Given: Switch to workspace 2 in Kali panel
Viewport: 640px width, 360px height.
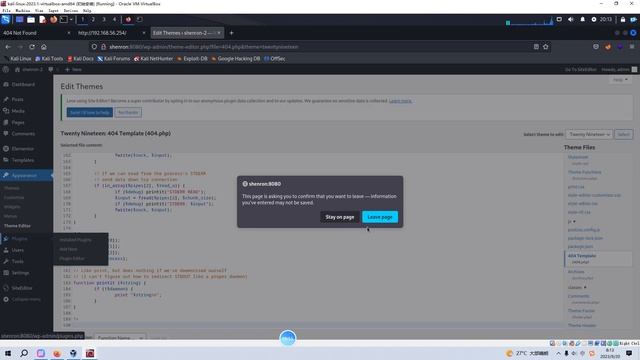Looking at the screenshot, I should (x=93, y=19).
